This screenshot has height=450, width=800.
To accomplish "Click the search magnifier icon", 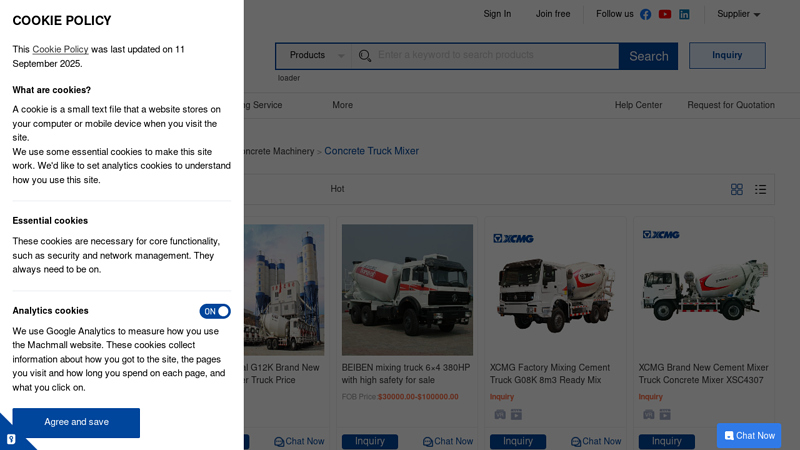I will point(365,56).
